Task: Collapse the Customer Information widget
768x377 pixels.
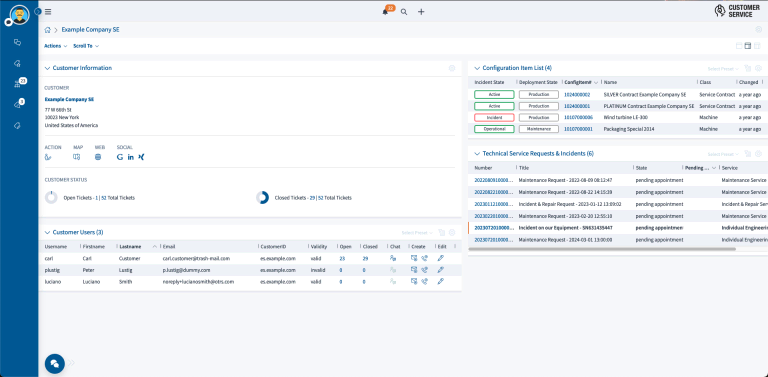Action: pyautogui.click(x=48, y=68)
